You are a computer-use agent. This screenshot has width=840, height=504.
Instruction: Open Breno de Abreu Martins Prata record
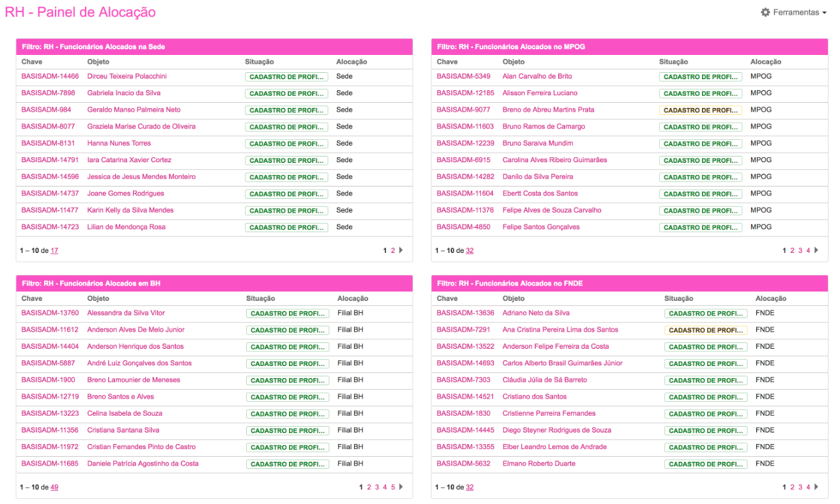(548, 110)
